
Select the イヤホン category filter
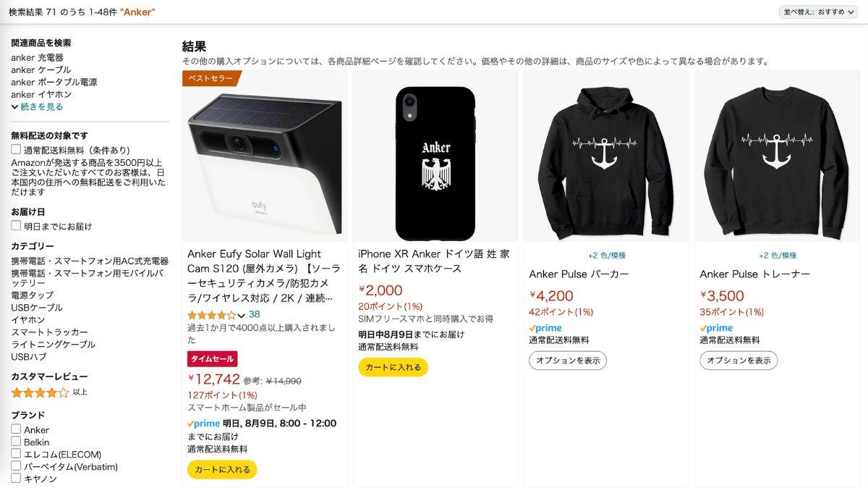click(x=27, y=319)
